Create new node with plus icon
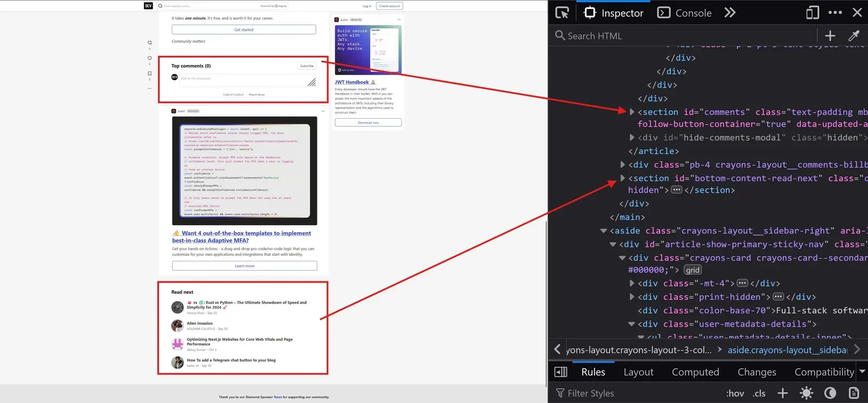The image size is (868, 403). 830,36
